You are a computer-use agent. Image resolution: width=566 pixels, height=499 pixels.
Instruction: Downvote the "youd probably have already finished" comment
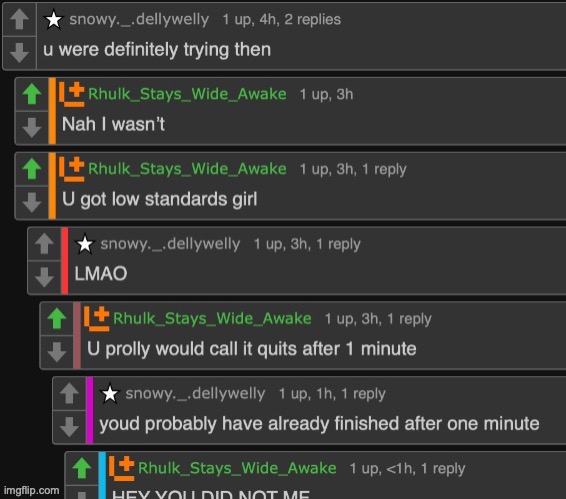click(x=70, y=427)
